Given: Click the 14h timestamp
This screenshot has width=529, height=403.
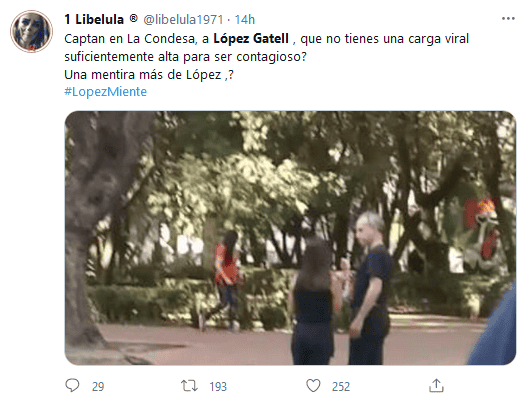Looking at the screenshot, I should pyautogui.click(x=245, y=20).
